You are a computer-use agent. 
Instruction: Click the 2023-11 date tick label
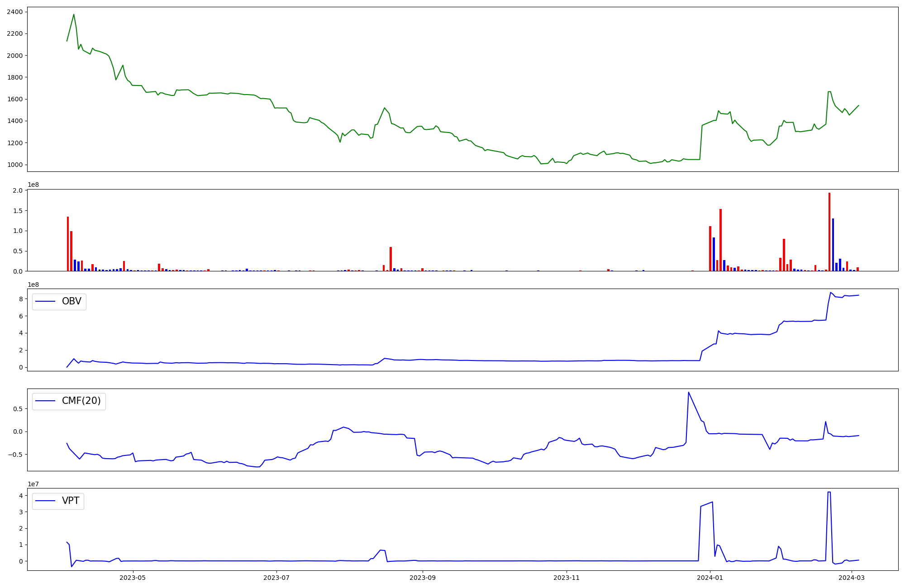[x=567, y=578]
